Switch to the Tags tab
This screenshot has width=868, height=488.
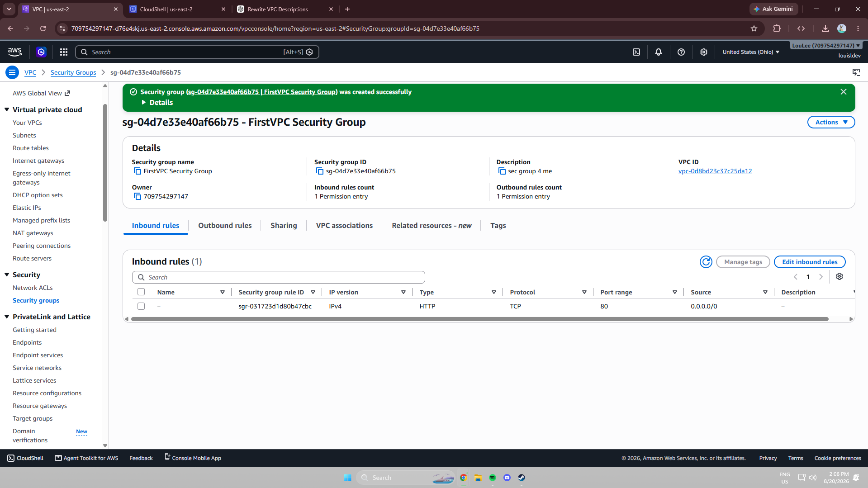click(x=498, y=226)
